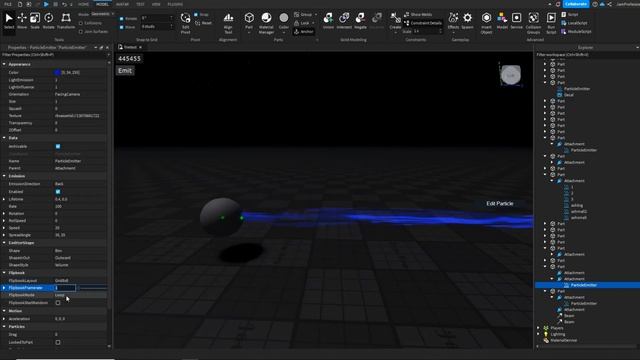This screenshot has width=640, height=360.
Task: Expand the Players service in Explorer
Action: 538,328
